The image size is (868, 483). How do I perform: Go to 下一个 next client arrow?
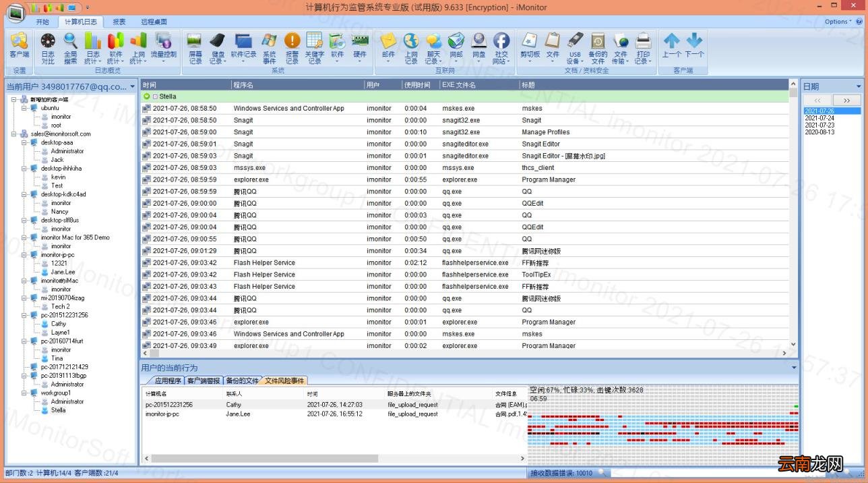point(694,45)
